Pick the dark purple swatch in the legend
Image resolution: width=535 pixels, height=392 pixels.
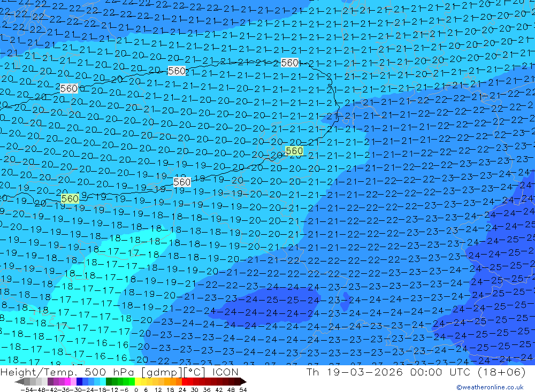click(50, 382)
